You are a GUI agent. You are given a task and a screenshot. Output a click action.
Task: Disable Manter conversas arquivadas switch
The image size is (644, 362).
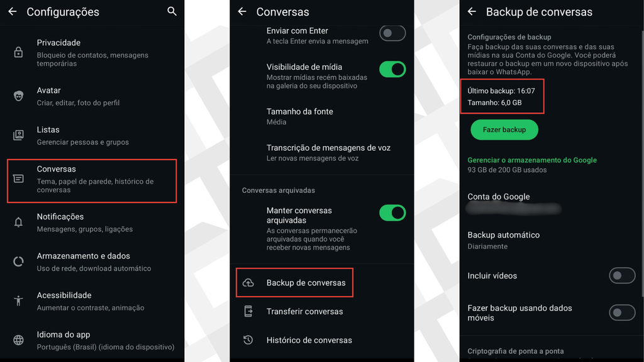[x=392, y=213]
